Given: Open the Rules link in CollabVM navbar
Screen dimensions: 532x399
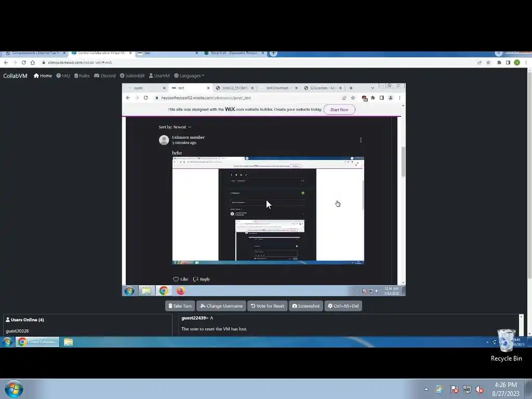Looking at the screenshot, I should click(x=82, y=76).
